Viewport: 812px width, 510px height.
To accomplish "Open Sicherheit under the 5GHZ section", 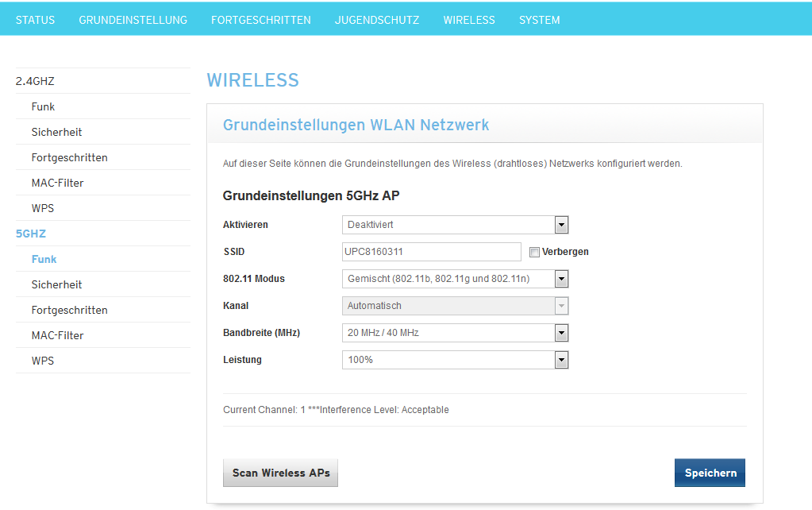I will click(x=56, y=284).
